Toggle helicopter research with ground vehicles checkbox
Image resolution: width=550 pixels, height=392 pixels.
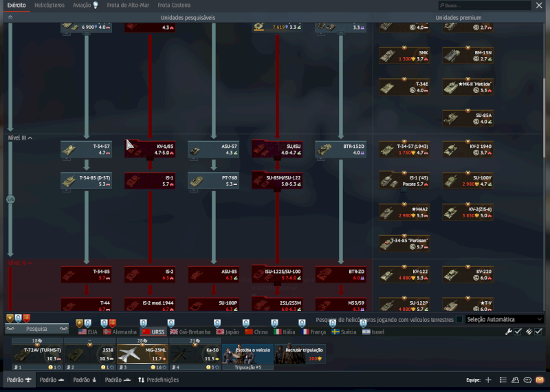pyautogui.click(x=459, y=320)
